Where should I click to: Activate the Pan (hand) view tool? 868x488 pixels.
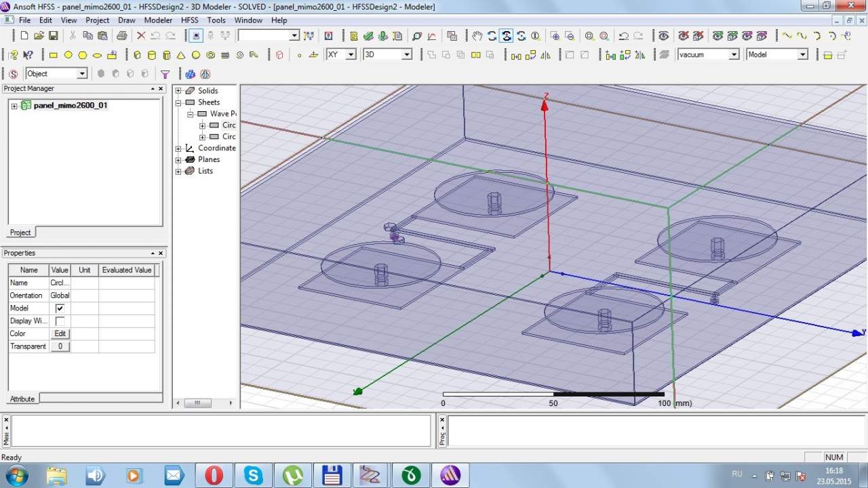pyautogui.click(x=477, y=36)
